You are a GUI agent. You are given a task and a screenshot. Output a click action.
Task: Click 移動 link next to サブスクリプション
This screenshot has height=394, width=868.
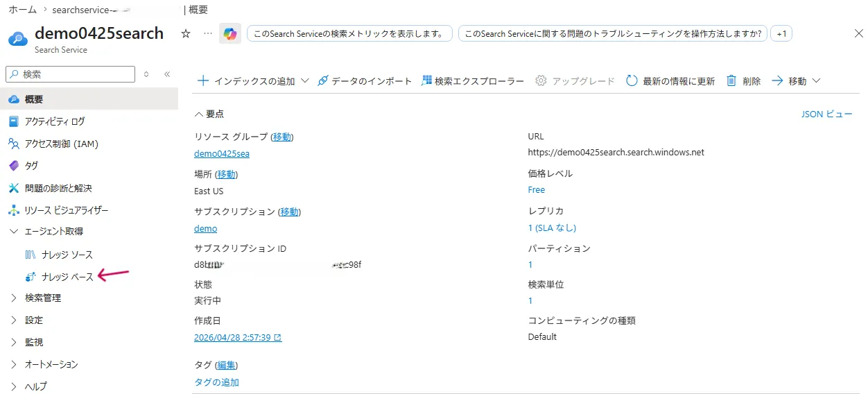pyautogui.click(x=289, y=212)
